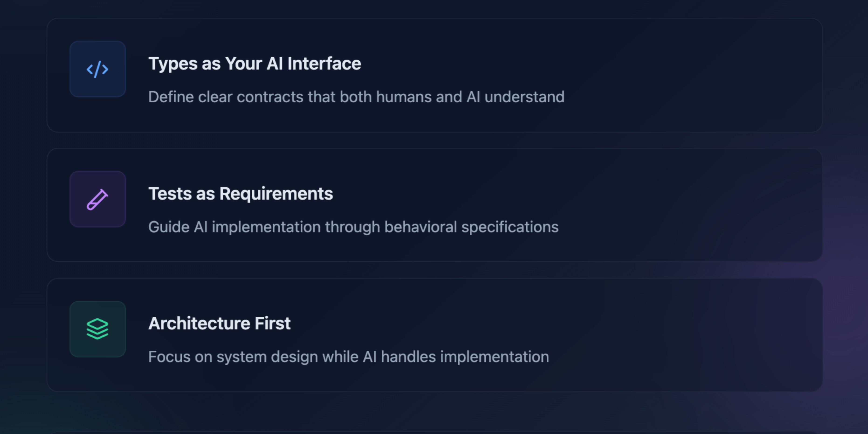Viewport: 868px width, 434px height.
Task: Click the 'Focus on system design' description
Action: 348,357
